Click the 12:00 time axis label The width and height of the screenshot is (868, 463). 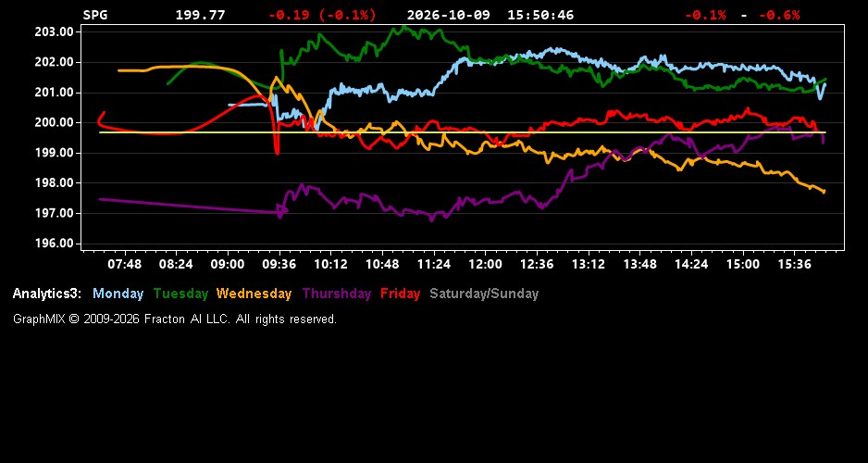click(485, 264)
